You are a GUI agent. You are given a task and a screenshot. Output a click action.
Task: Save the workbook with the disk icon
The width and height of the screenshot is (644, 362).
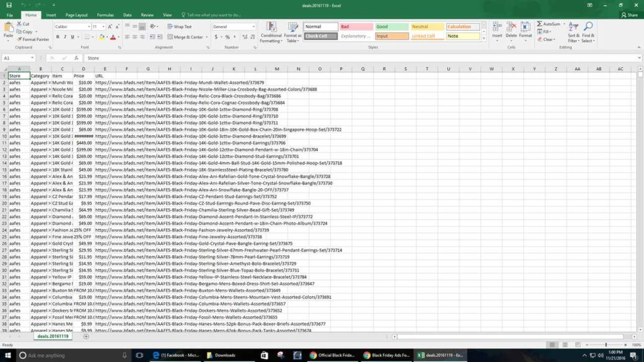click(x=9, y=5)
